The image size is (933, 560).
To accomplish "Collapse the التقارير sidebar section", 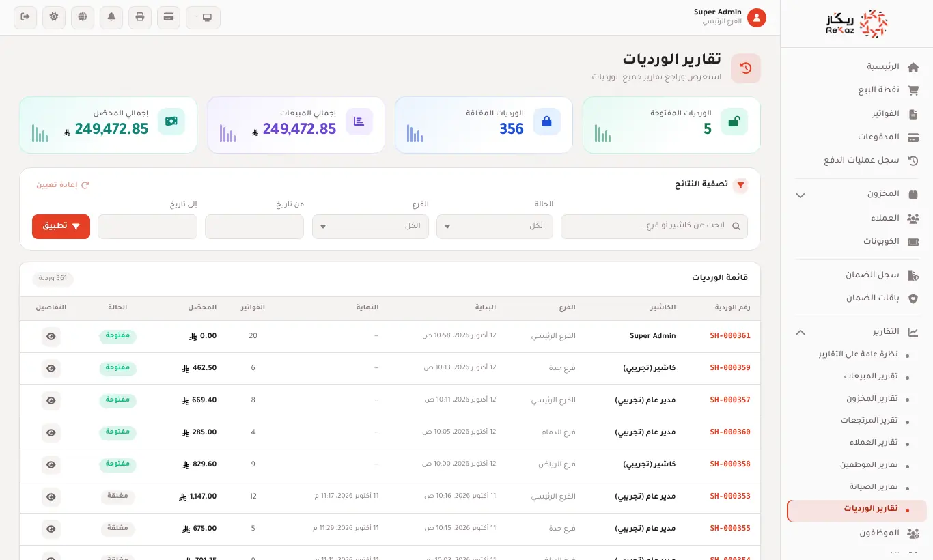I will tap(857, 333).
